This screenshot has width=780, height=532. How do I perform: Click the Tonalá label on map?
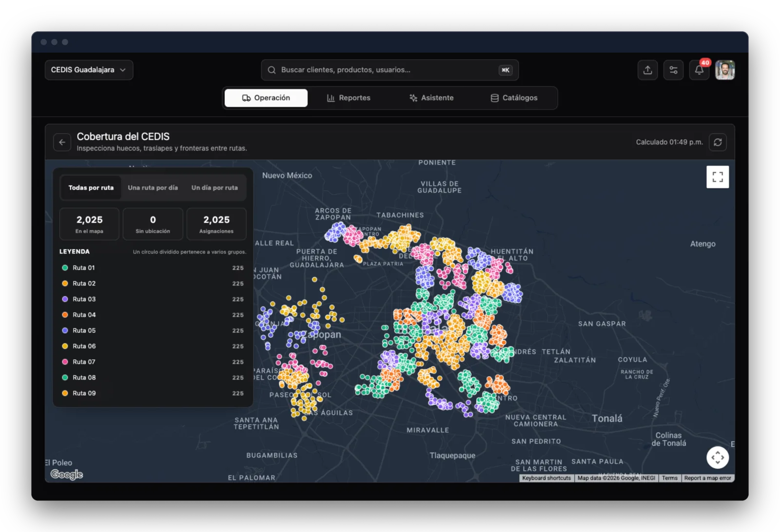click(x=607, y=418)
